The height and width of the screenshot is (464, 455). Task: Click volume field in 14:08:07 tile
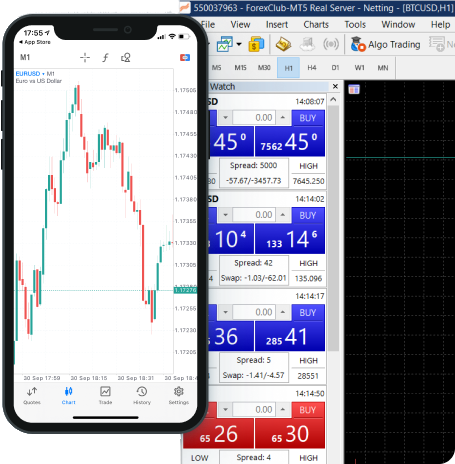tap(254, 118)
